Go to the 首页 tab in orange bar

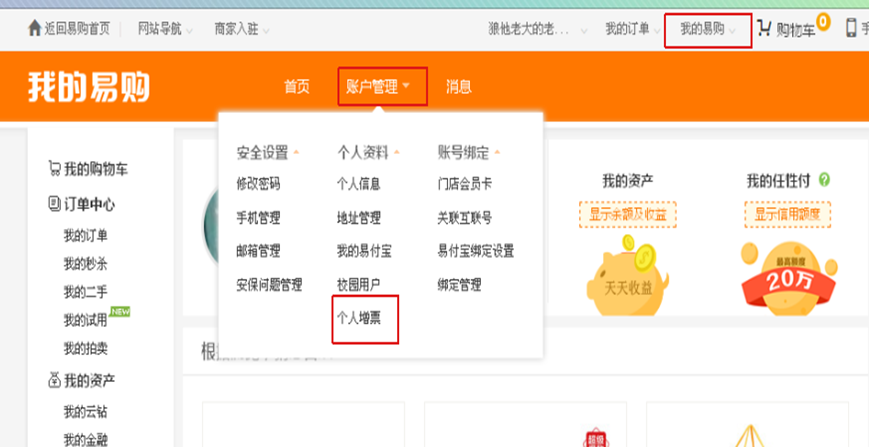pyautogui.click(x=297, y=87)
